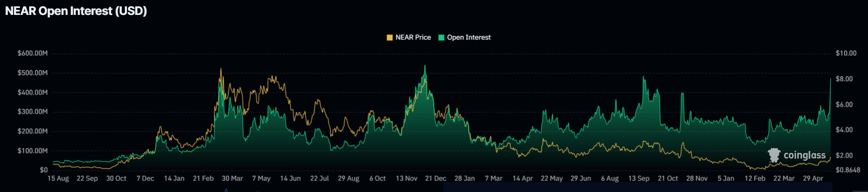Click the NEAR Open Interest (USD) title
Viewport: 868px width, 192px height.
(76, 11)
